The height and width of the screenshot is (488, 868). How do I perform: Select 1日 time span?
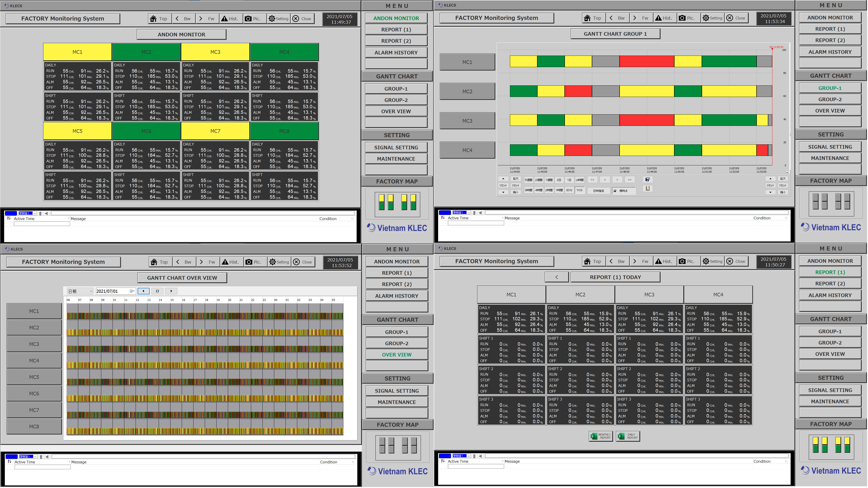point(569,180)
